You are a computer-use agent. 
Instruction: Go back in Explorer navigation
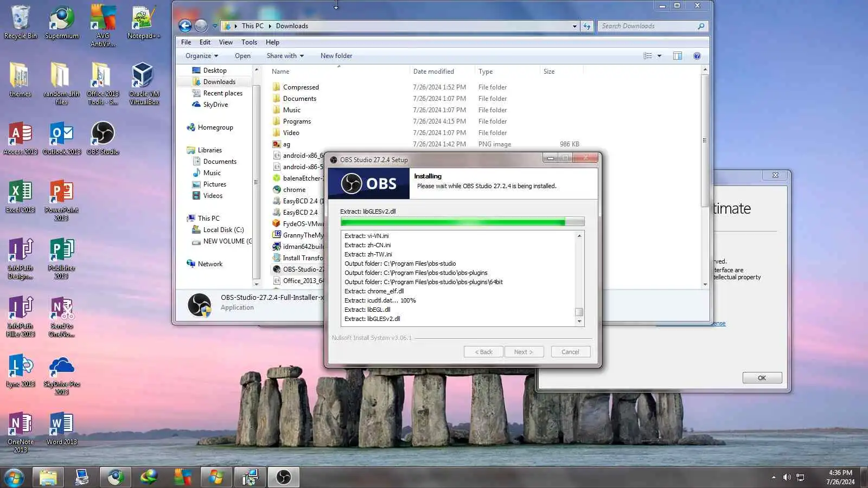pyautogui.click(x=185, y=25)
